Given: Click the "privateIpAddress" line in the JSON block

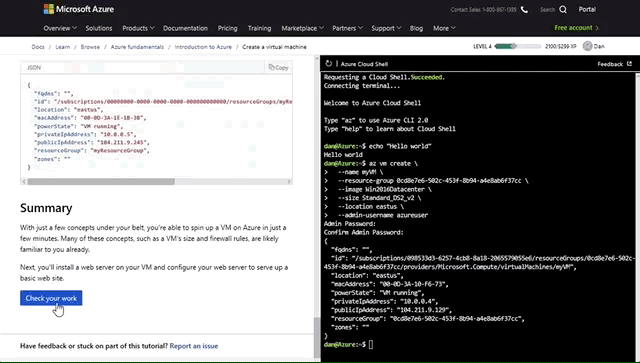Looking at the screenshot, I should 85,134.
